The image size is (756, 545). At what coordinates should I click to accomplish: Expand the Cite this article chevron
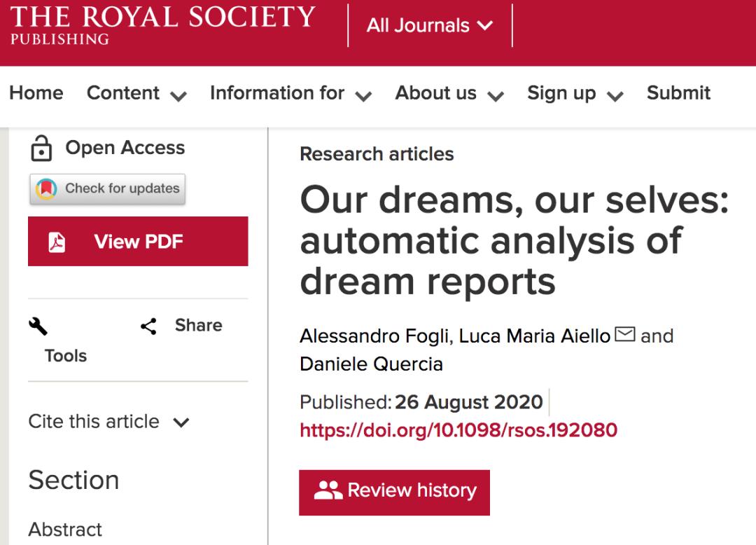point(181,422)
